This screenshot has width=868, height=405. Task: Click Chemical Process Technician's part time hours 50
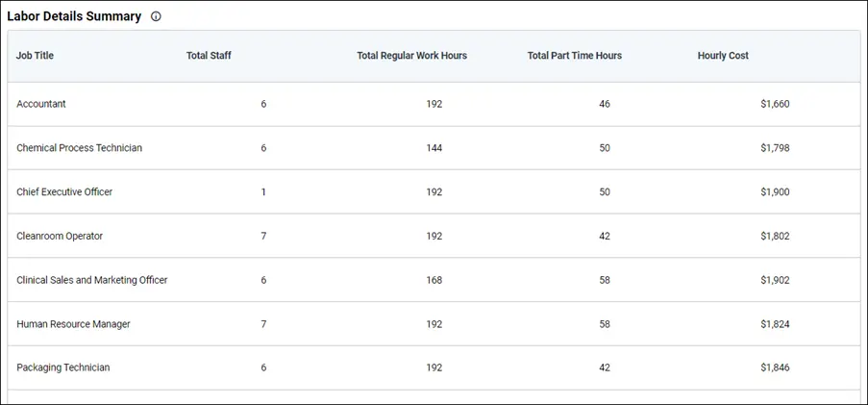pyautogui.click(x=605, y=148)
